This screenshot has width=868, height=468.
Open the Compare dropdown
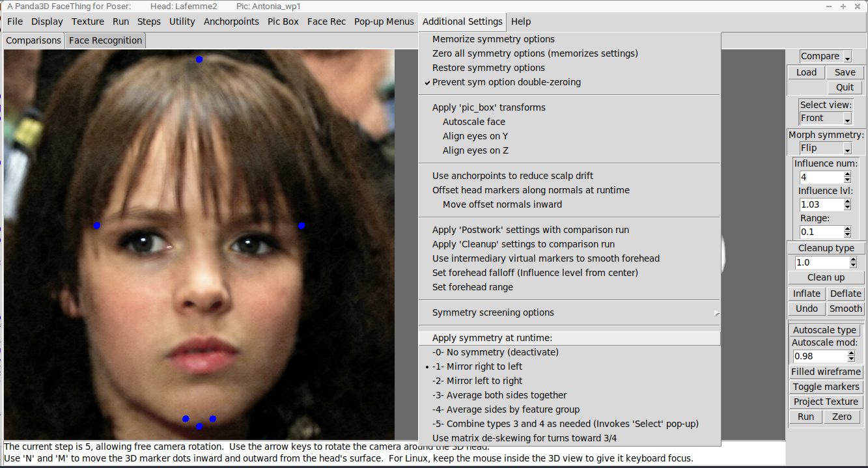point(826,57)
